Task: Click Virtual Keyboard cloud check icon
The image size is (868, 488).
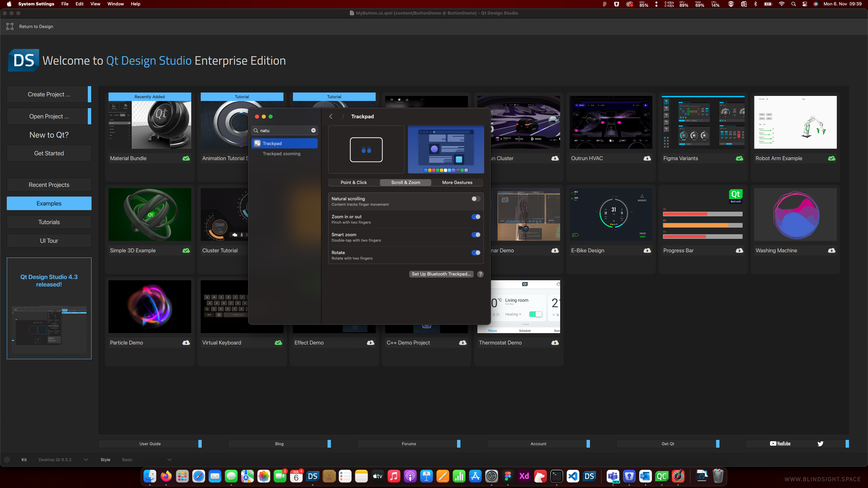Action: point(278,343)
